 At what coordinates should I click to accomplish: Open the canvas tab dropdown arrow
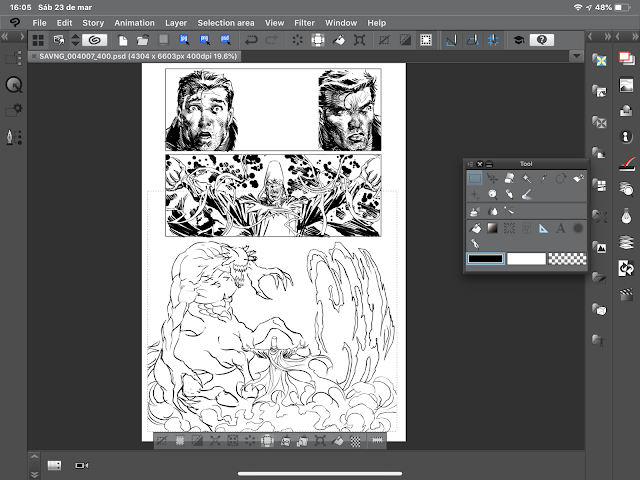click(x=576, y=56)
